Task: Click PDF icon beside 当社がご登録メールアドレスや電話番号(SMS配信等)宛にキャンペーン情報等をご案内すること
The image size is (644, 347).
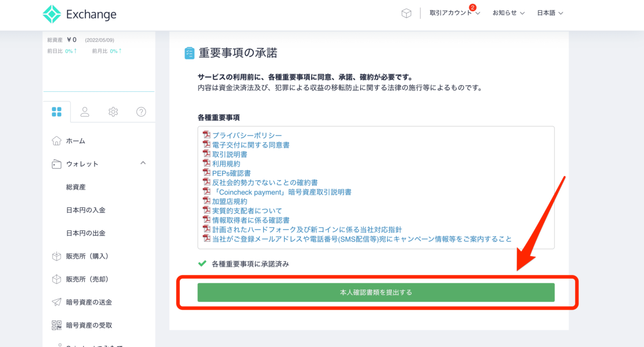Action: pyautogui.click(x=206, y=238)
